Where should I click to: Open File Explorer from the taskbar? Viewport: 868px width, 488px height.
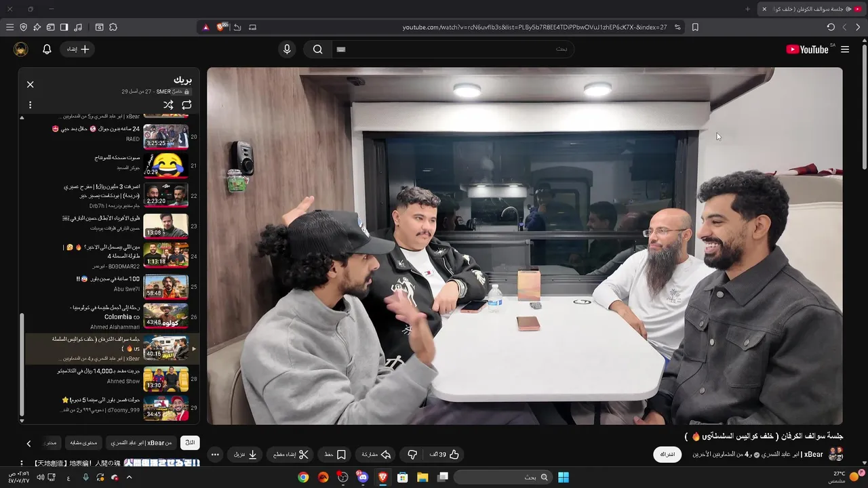pyautogui.click(x=422, y=477)
